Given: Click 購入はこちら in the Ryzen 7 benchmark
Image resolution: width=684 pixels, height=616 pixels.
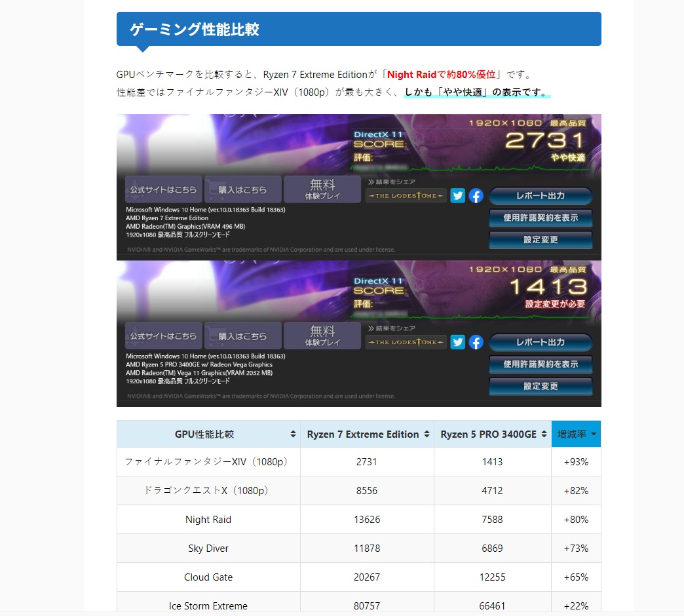Looking at the screenshot, I should click(x=242, y=189).
